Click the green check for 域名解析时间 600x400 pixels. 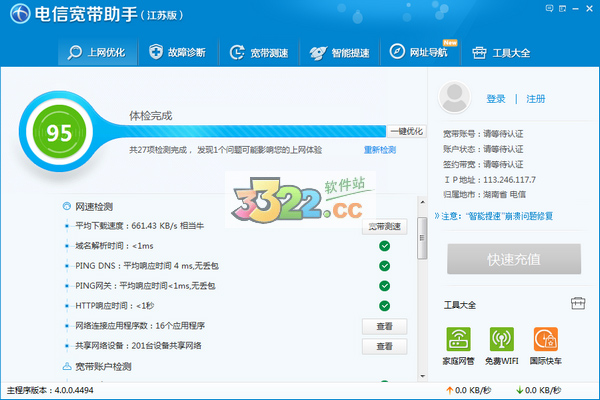pos(385,246)
